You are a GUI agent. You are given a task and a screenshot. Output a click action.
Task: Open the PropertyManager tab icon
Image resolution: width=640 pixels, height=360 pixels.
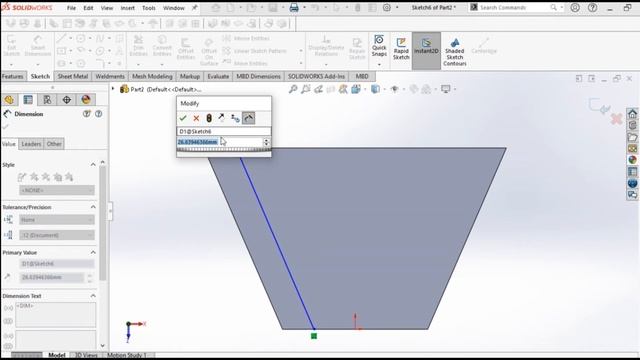(28, 100)
